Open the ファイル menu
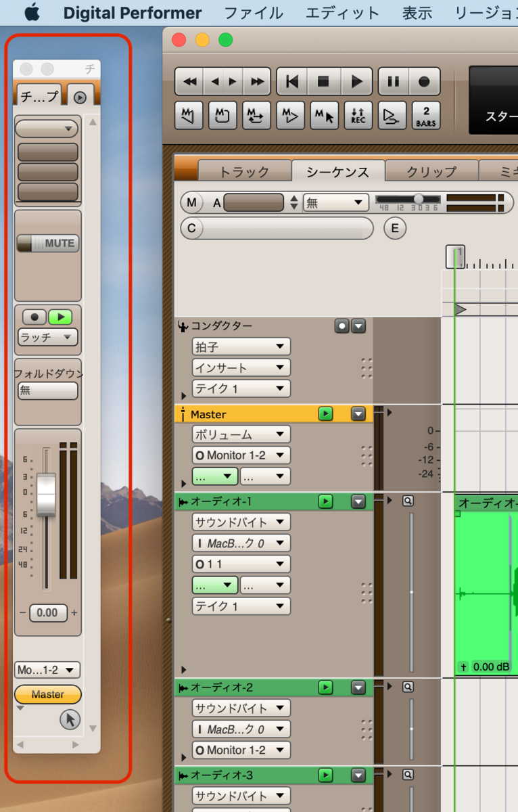Viewport: 518px width, 812px height. tap(254, 13)
